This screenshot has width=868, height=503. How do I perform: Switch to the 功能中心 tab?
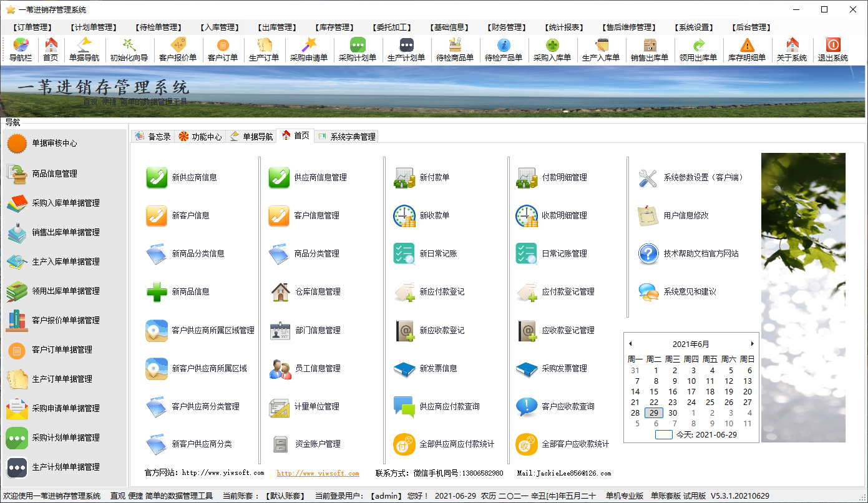pos(200,137)
